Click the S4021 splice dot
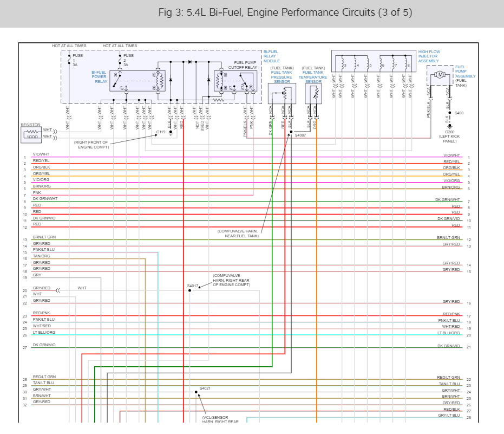 [196, 392]
